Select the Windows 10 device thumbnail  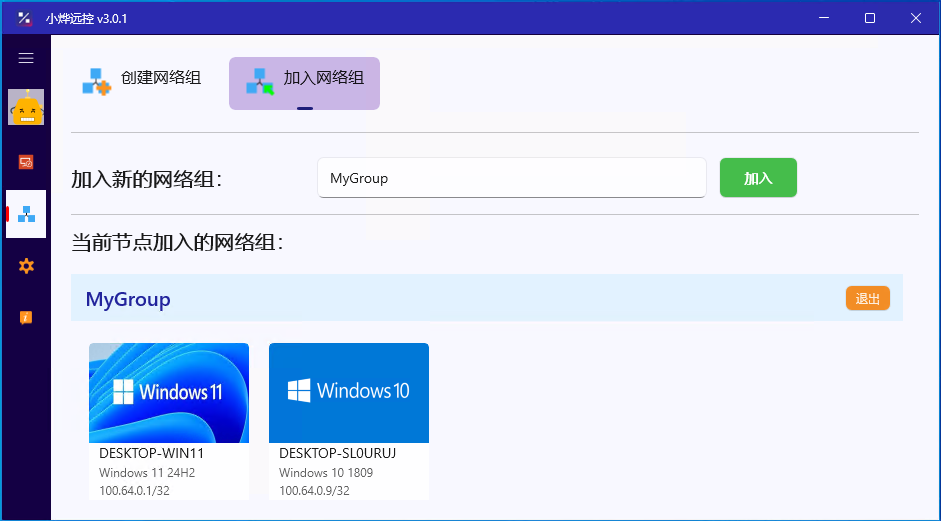349,393
